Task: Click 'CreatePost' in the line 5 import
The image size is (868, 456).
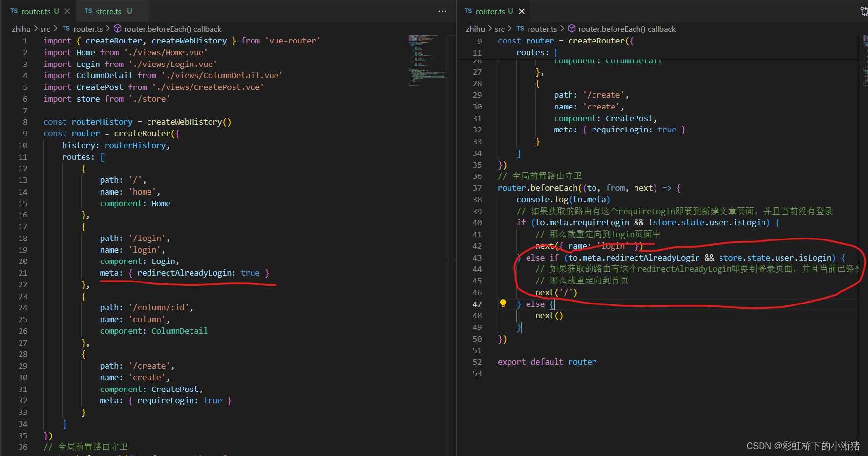Action: (100, 87)
